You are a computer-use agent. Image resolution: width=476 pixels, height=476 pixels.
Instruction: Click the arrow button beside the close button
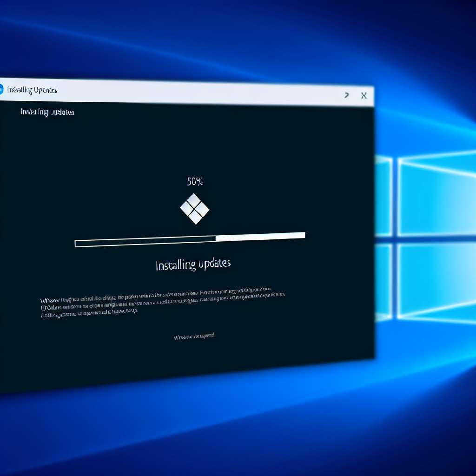pos(347,95)
